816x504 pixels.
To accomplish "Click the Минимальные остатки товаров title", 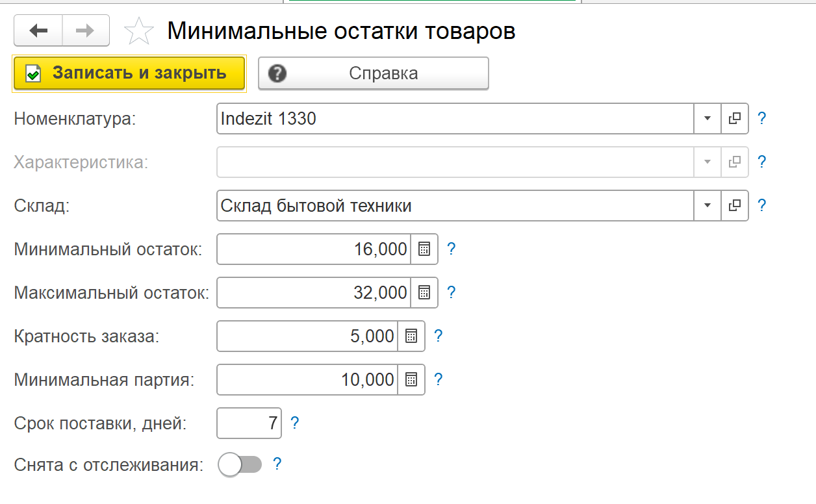I will pyautogui.click(x=342, y=31).
